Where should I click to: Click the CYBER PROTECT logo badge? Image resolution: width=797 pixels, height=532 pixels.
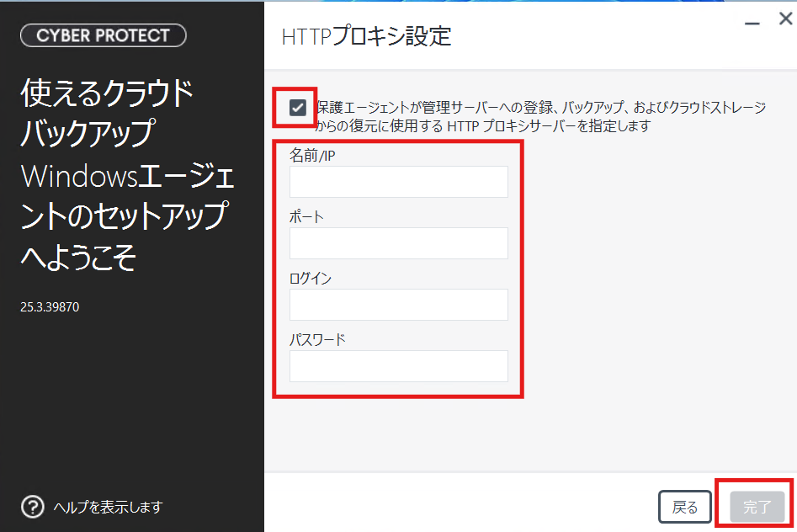(104, 35)
